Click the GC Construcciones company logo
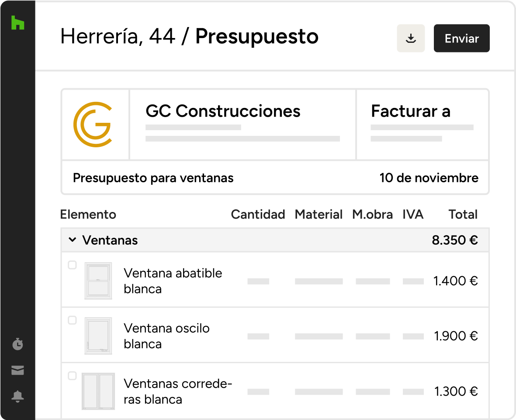This screenshot has height=420, width=516. 93,125
